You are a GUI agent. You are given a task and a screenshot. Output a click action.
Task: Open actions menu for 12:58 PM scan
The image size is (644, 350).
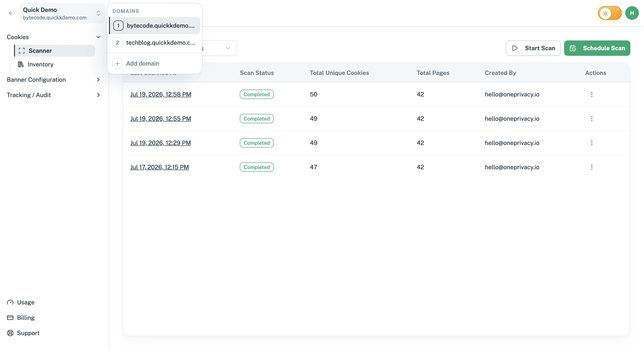592,95
